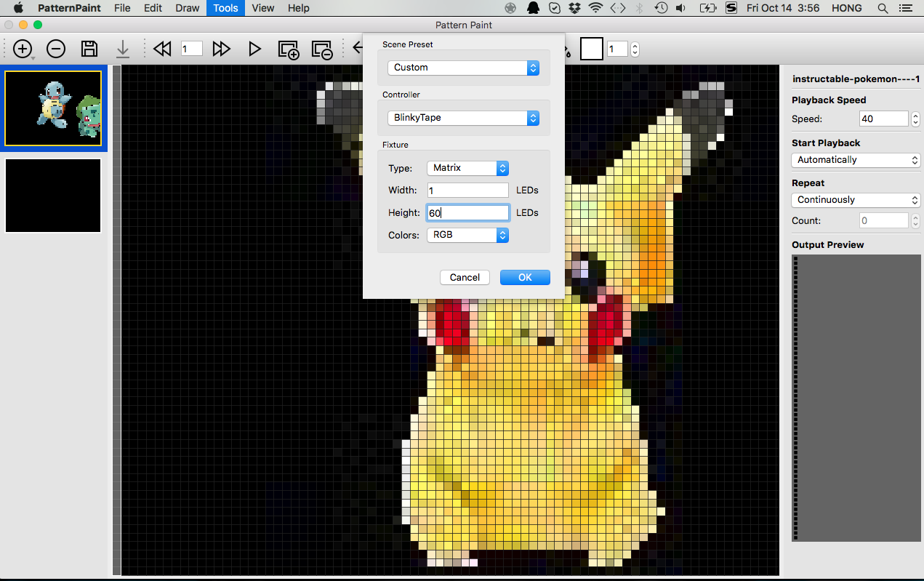
Task: Step to next frame with fast-forward icon
Action: click(222, 49)
